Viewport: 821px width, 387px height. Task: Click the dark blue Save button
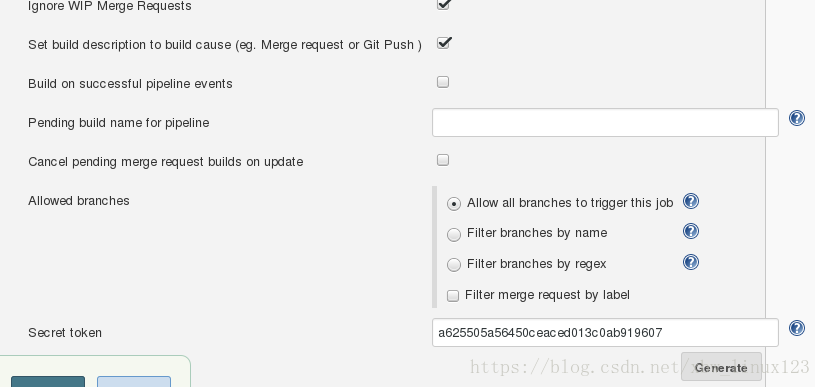(x=48, y=381)
